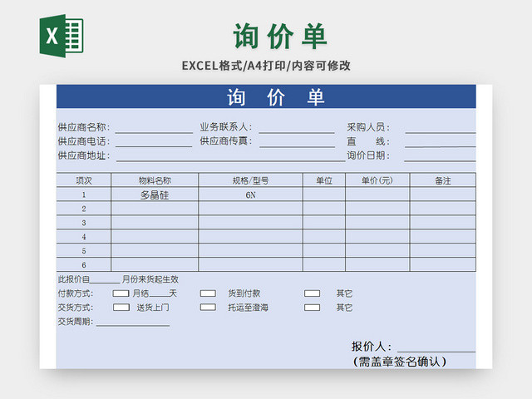
Task: Select the empty 单位 cell in row 1
Action: coord(324,195)
